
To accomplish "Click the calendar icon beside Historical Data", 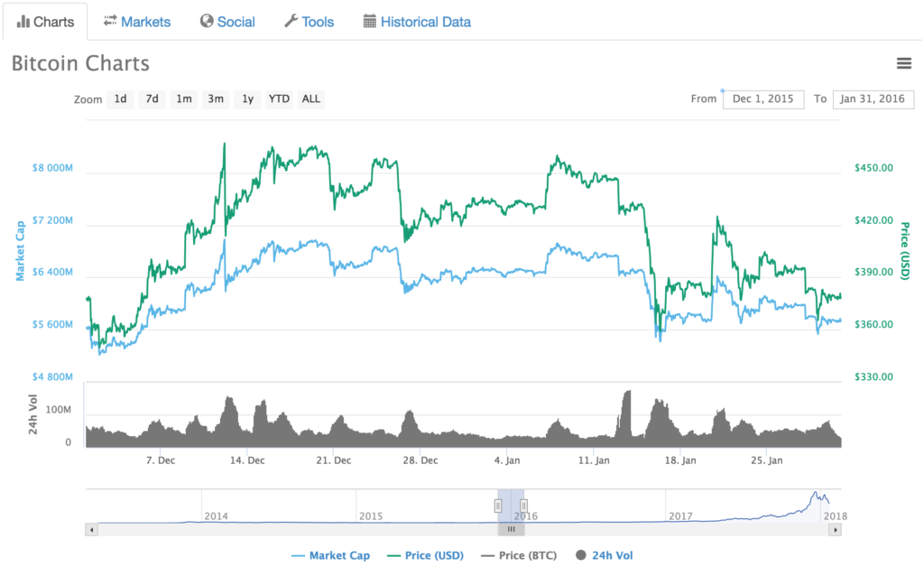I will [369, 22].
